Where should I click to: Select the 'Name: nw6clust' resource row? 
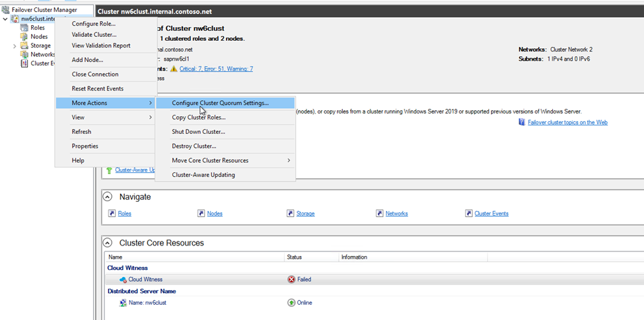point(374,303)
